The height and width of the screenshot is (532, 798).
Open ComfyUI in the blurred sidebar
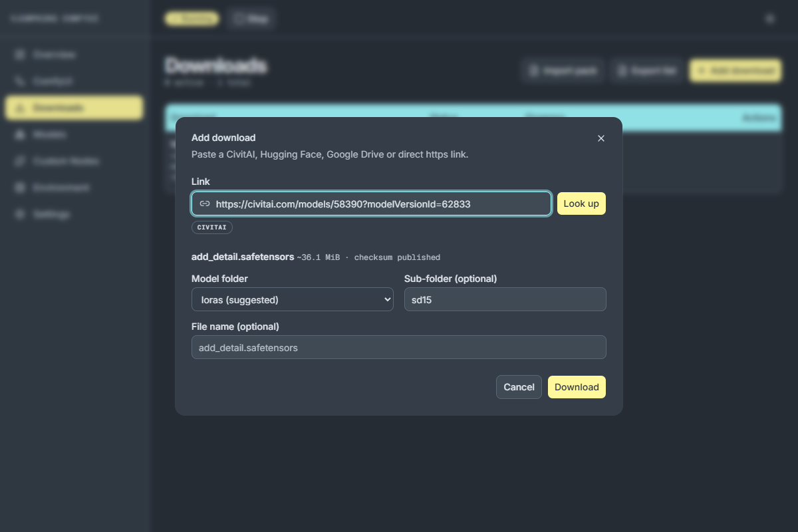tap(74, 81)
